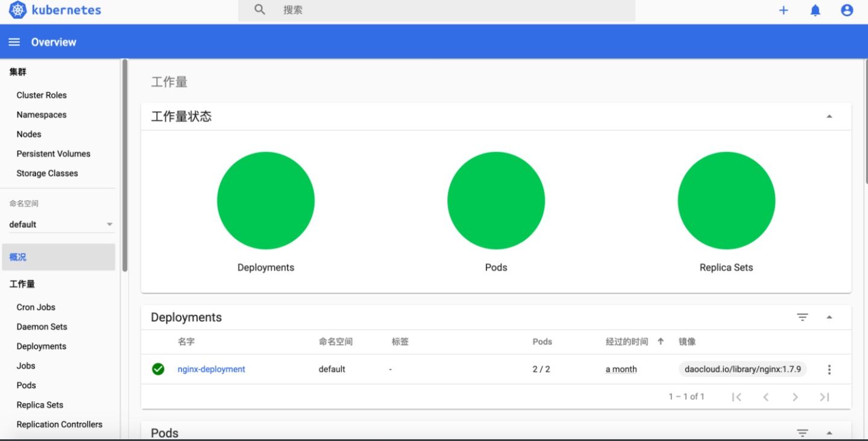Click the 'default' namespace cell in nginx-deployment row
Viewport: 868px width, 441px height.
(x=332, y=369)
